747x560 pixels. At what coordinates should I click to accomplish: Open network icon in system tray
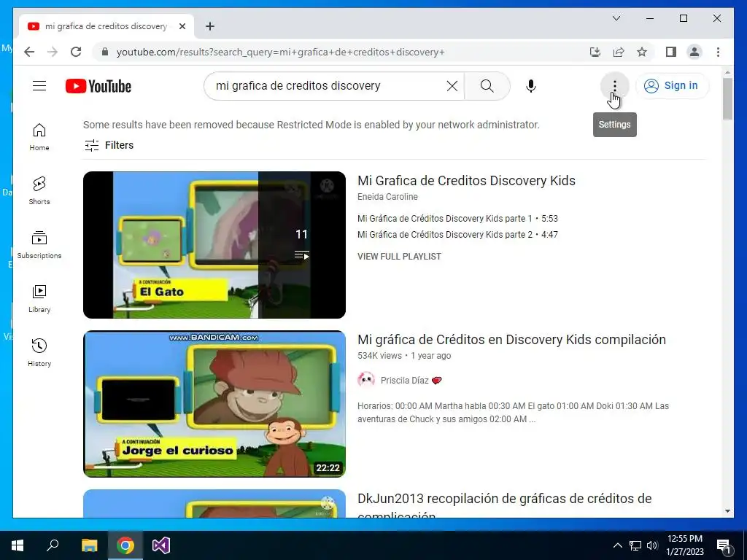tap(635, 545)
